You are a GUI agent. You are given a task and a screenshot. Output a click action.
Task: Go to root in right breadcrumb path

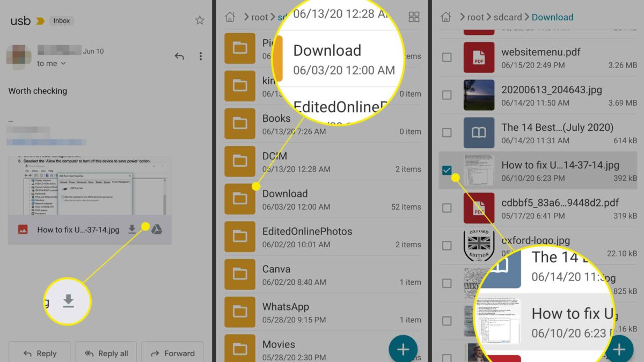point(475,17)
